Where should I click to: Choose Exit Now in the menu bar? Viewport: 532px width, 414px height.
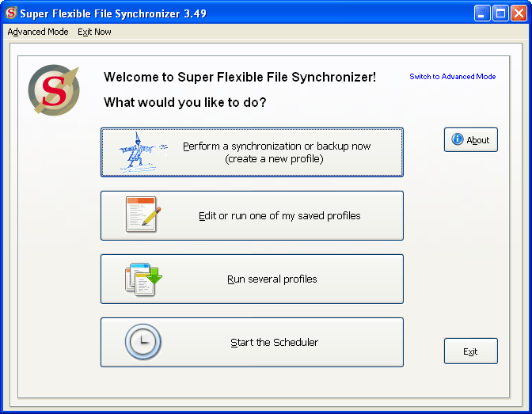click(x=94, y=32)
